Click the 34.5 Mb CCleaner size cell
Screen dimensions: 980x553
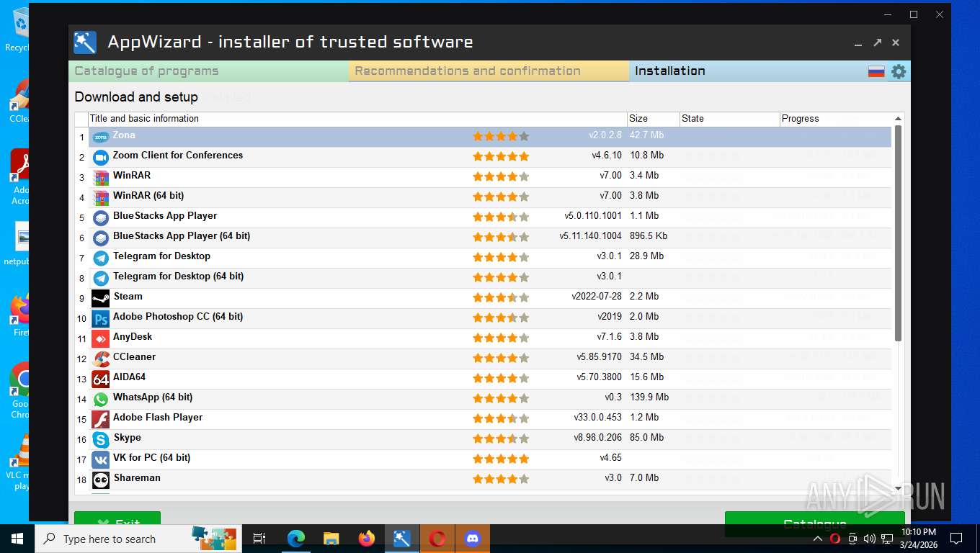pyautogui.click(x=646, y=357)
